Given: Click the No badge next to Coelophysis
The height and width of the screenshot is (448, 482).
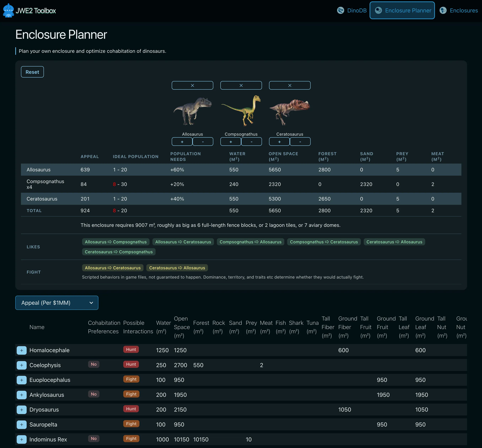Looking at the screenshot, I should tap(93, 364).
